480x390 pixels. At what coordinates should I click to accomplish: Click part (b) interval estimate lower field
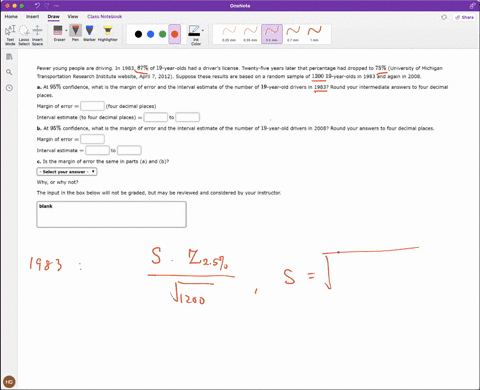(x=97, y=150)
